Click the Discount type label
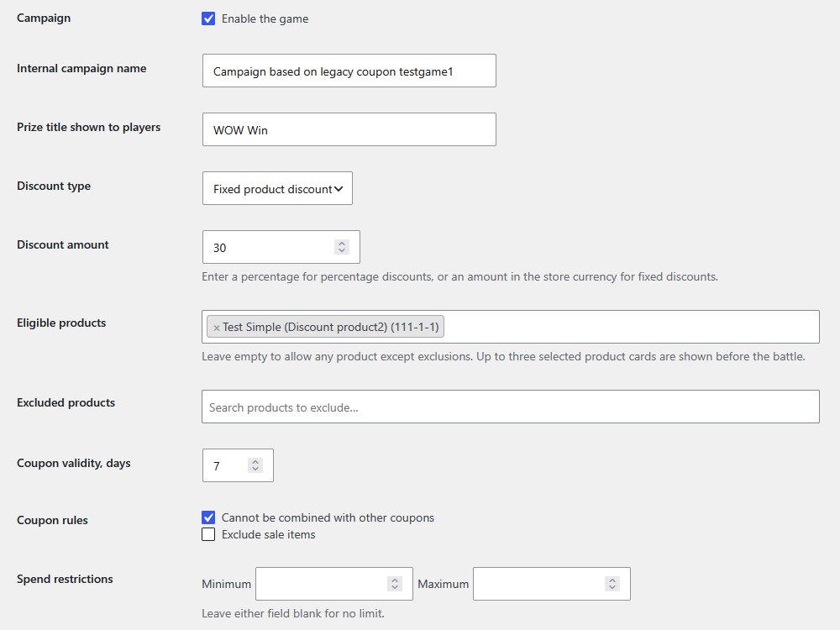840x630 pixels. [x=54, y=186]
